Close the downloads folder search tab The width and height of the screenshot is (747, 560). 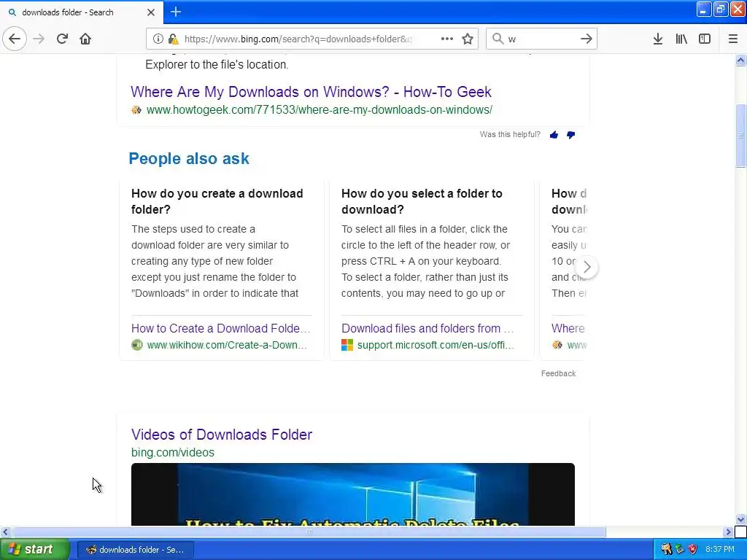click(x=151, y=12)
